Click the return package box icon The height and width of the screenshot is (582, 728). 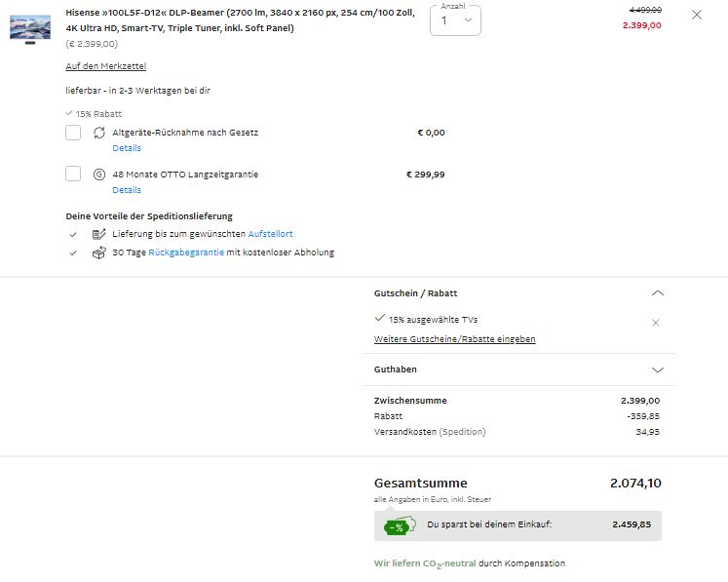pos(99,252)
